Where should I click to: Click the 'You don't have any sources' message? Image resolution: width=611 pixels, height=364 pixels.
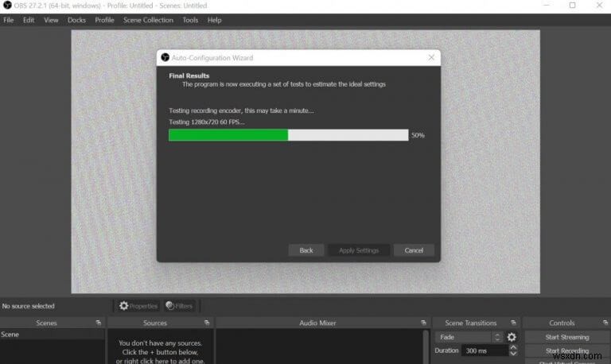coord(160,352)
